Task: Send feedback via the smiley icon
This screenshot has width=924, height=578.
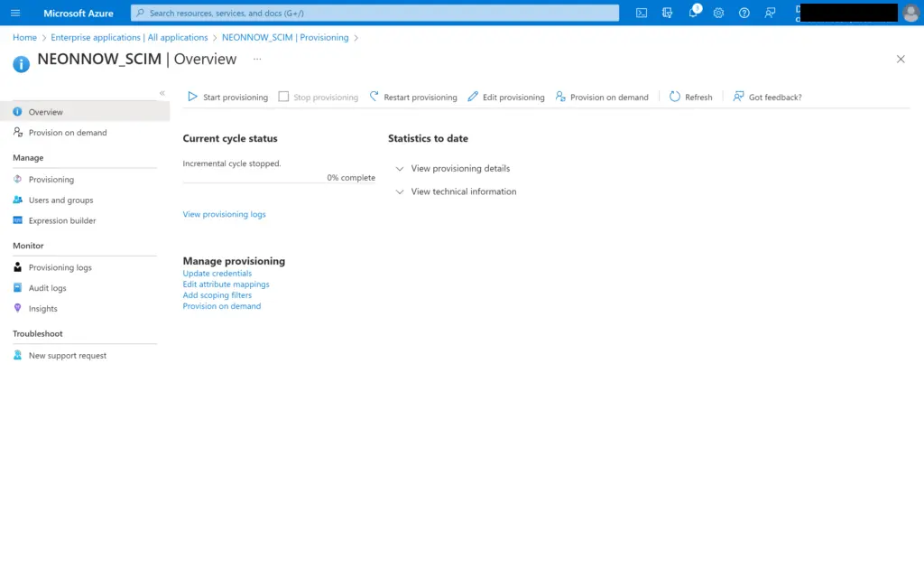Action: (x=769, y=13)
